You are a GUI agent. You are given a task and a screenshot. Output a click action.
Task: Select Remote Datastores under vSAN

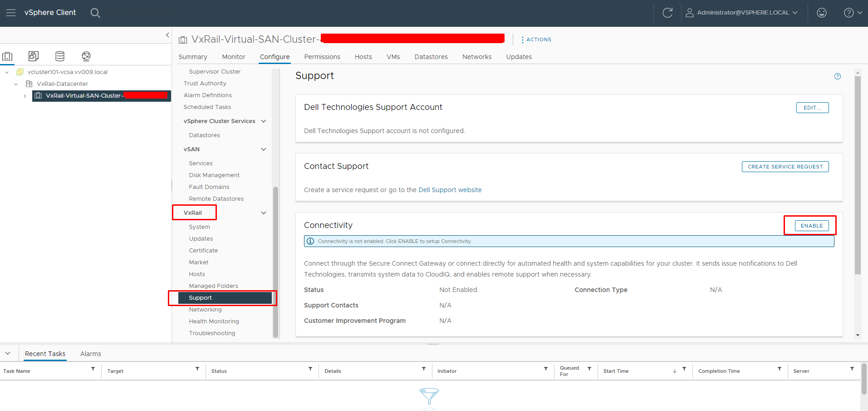coord(216,199)
